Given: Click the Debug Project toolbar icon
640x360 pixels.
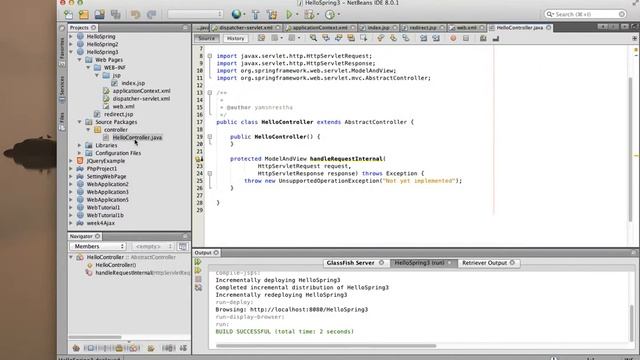Looking at the screenshot, I should click(x=309, y=15).
